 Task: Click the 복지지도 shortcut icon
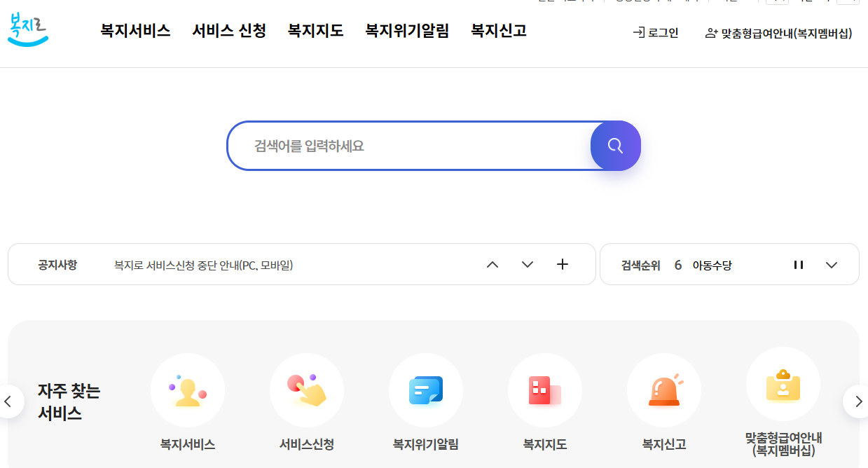(545, 390)
